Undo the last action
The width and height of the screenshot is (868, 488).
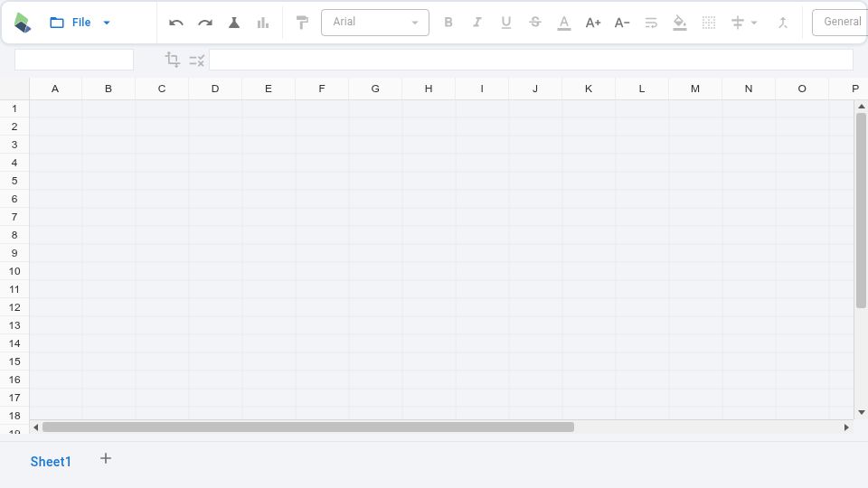(x=176, y=23)
